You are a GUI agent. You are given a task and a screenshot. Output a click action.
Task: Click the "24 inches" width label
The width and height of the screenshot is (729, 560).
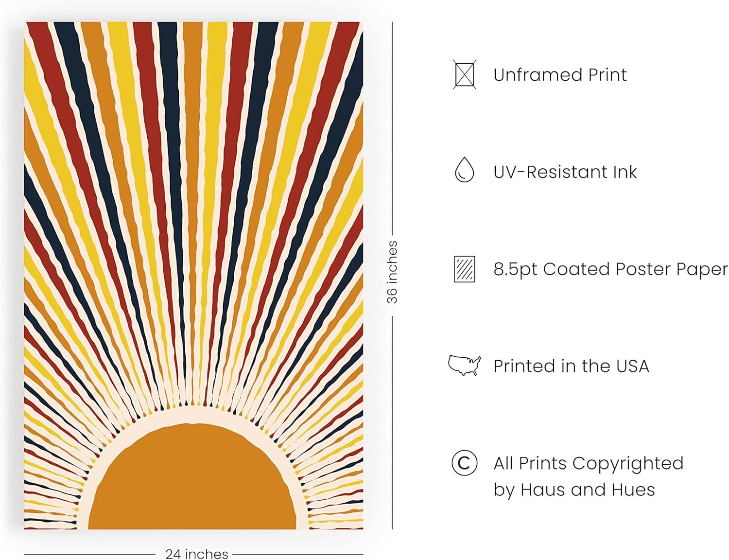[x=196, y=554]
